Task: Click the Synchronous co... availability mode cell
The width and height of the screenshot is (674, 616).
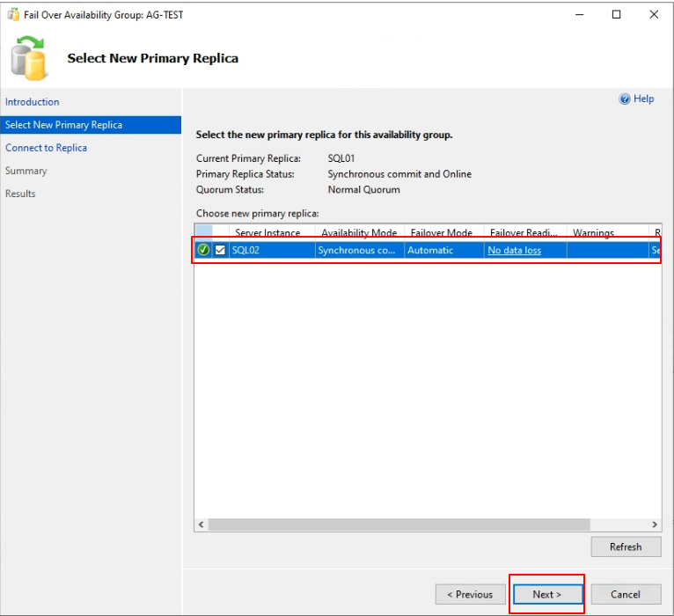Action: [360, 250]
